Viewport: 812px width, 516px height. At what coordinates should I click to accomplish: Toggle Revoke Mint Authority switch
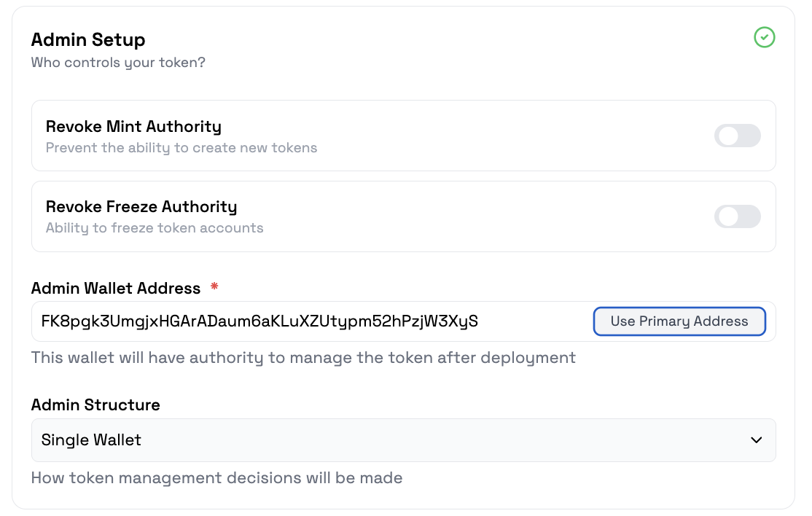click(x=737, y=136)
